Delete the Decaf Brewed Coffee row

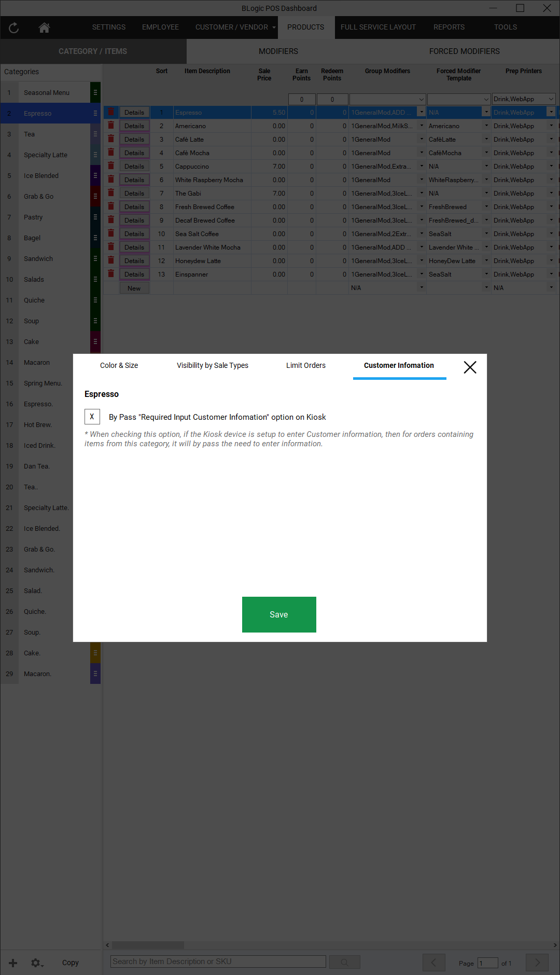(111, 220)
